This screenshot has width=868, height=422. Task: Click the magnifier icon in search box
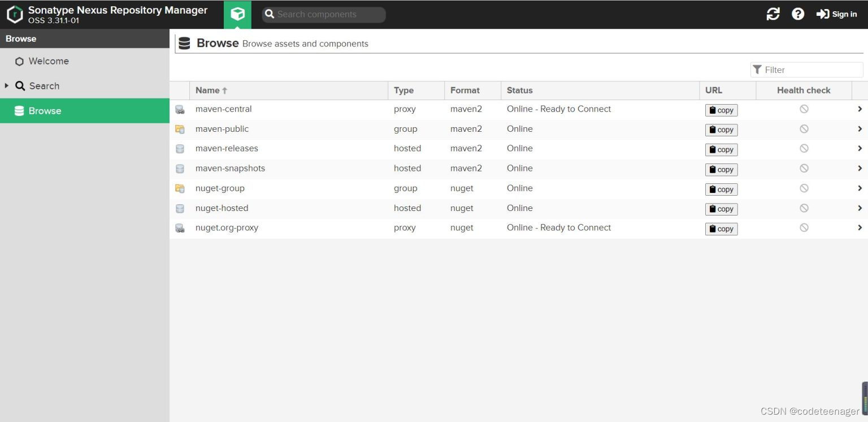270,14
